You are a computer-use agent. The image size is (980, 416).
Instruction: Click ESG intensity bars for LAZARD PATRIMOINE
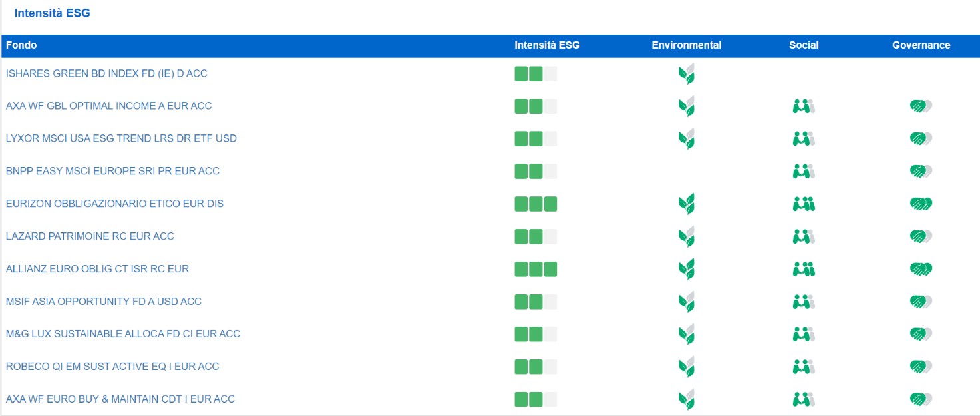[x=536, y=237]
